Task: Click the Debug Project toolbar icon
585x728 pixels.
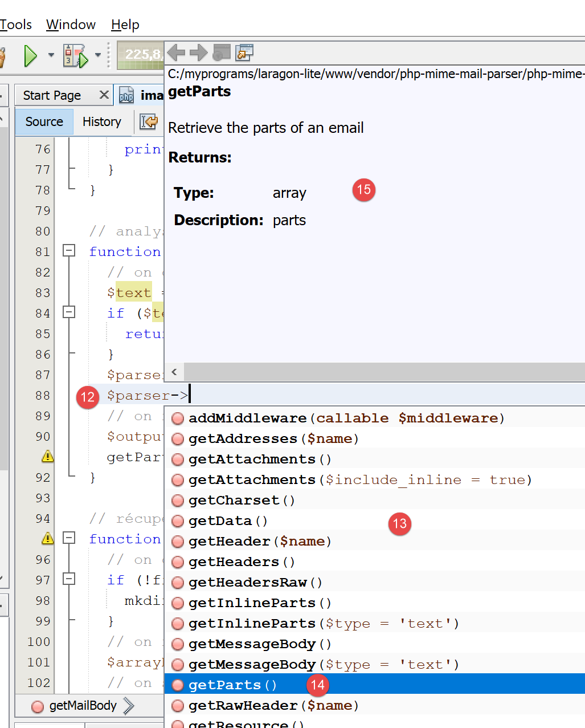Action: (x=75, y=55)
